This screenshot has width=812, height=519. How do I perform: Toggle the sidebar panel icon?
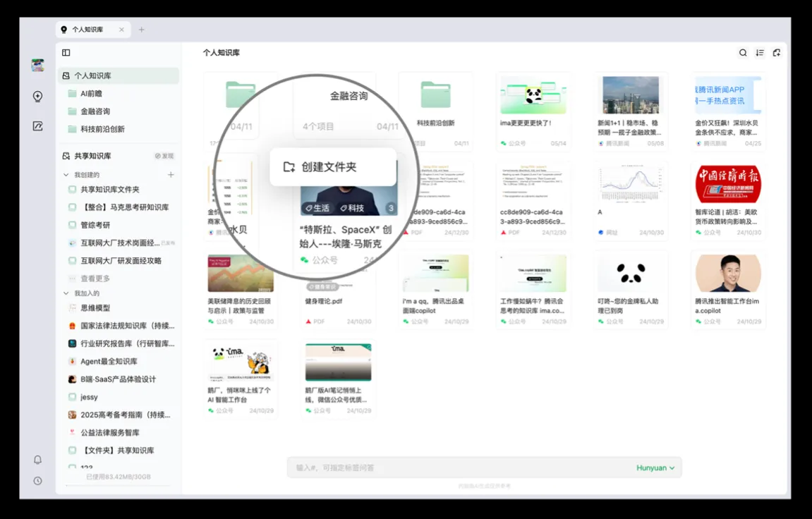point(66,53)
